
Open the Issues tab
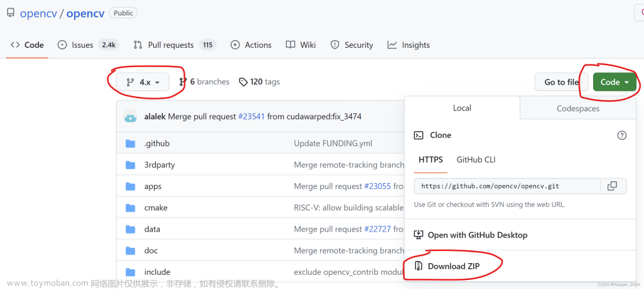tap(88, 45)
